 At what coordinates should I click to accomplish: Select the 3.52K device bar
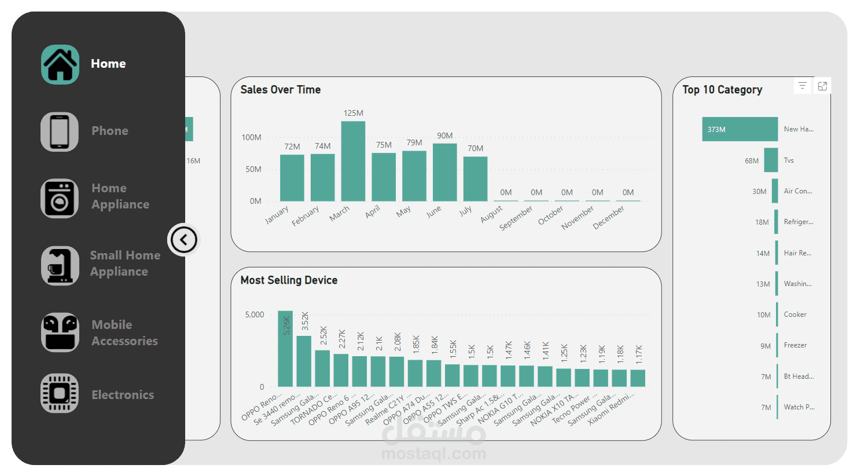[304, 361]
